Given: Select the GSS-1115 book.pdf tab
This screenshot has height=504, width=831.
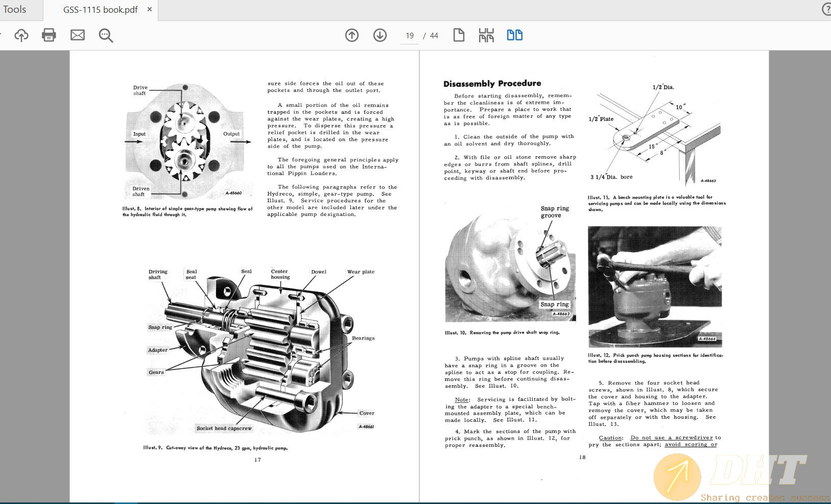Looking at the screenshot, I should coord(100,10).
